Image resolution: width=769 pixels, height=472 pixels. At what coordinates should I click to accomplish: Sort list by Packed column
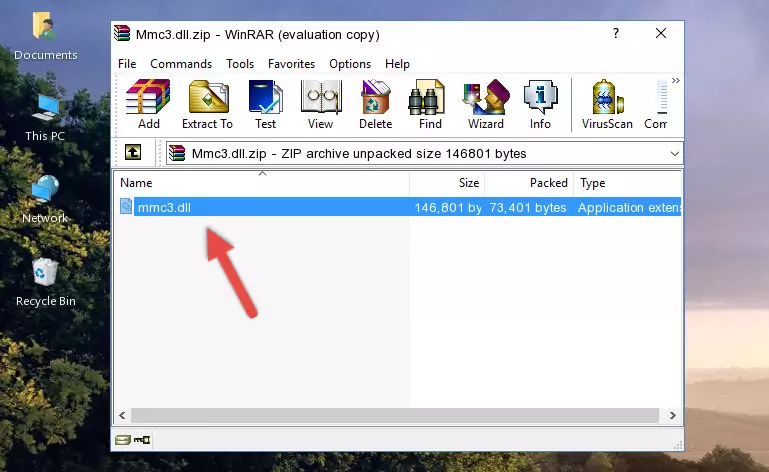[529, 183]
